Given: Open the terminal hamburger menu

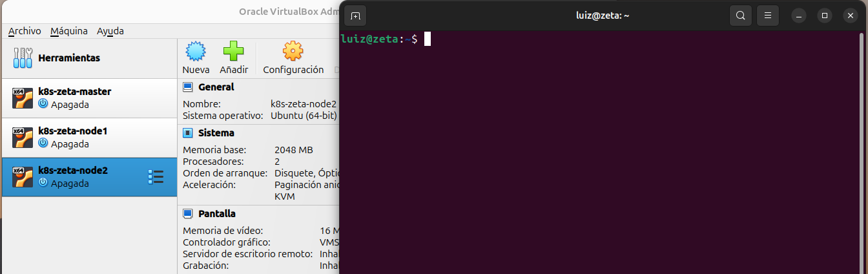Looking at the screenshot, I should (768, 16).
